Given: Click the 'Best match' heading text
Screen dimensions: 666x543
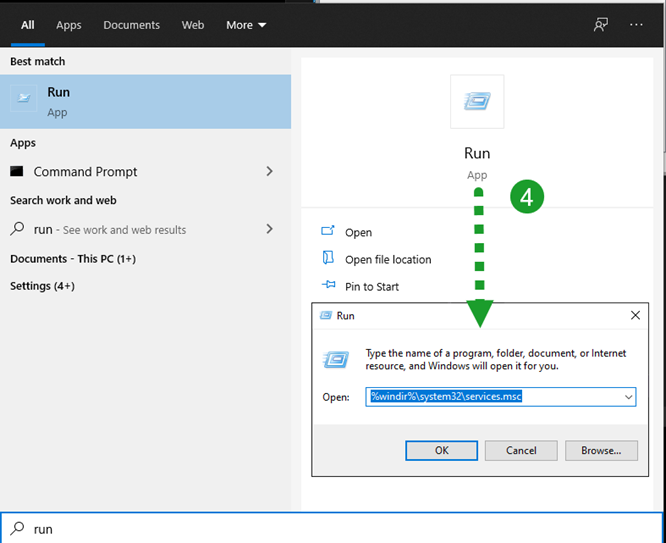Looking at the screenshot, I should pyautogui.click(x=37, y=62).
